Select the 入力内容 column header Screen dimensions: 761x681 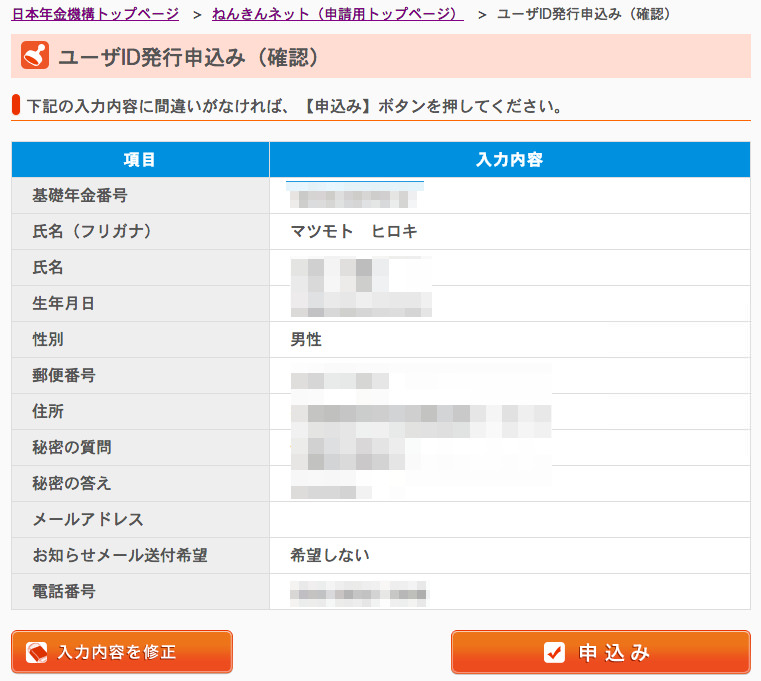[x=509, y=160]
